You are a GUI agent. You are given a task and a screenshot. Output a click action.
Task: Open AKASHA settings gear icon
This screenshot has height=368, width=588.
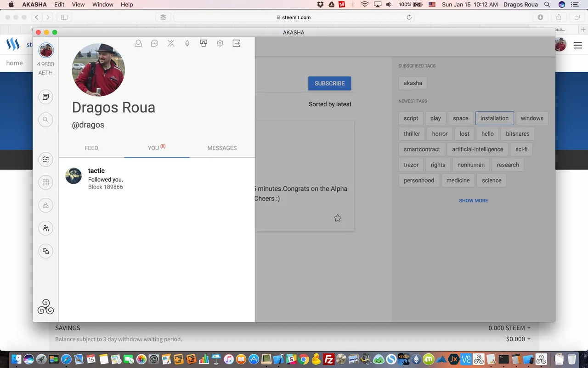coord(220,43)
